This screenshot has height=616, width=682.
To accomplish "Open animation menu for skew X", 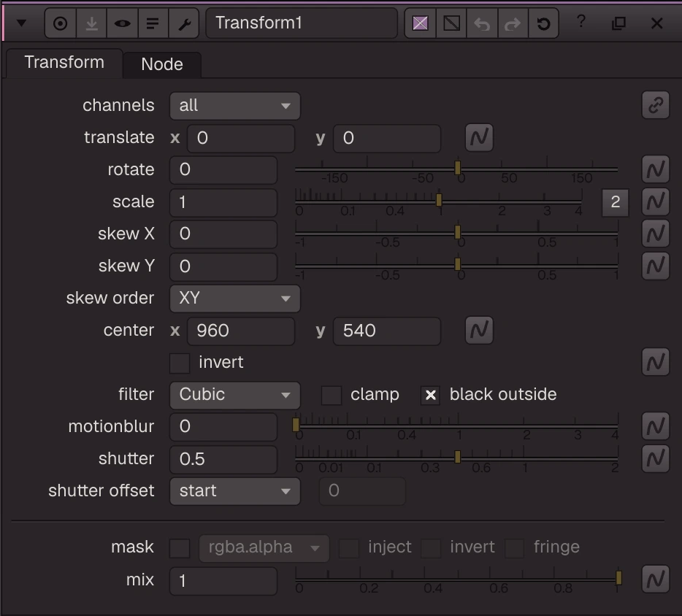I will 656,234.
